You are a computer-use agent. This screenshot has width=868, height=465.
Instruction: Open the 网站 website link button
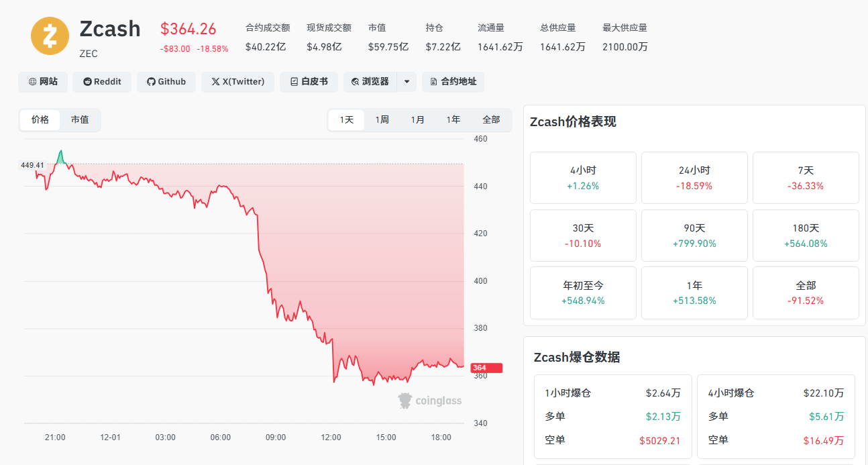43,82
